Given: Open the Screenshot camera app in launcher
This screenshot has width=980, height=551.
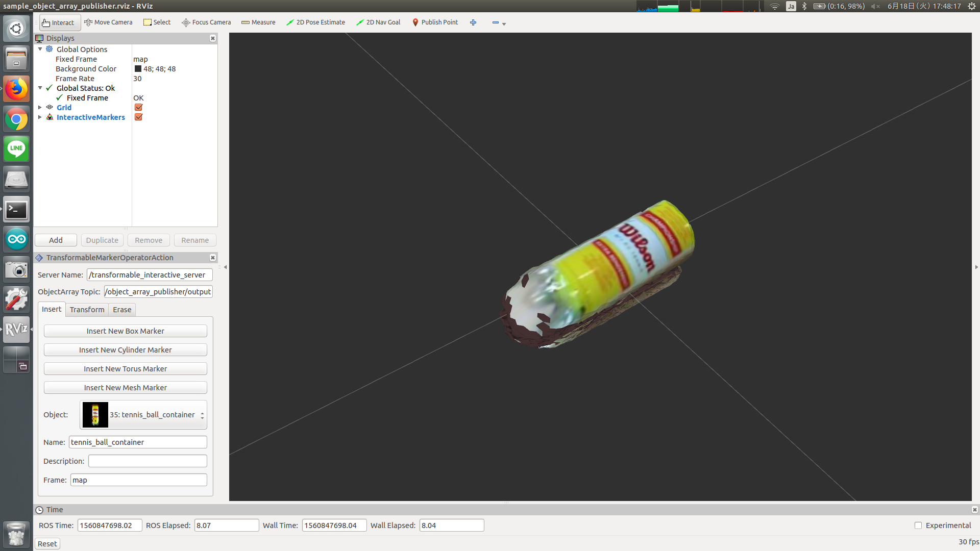Looking at the screenshot, I should click(x=16, y=269).
